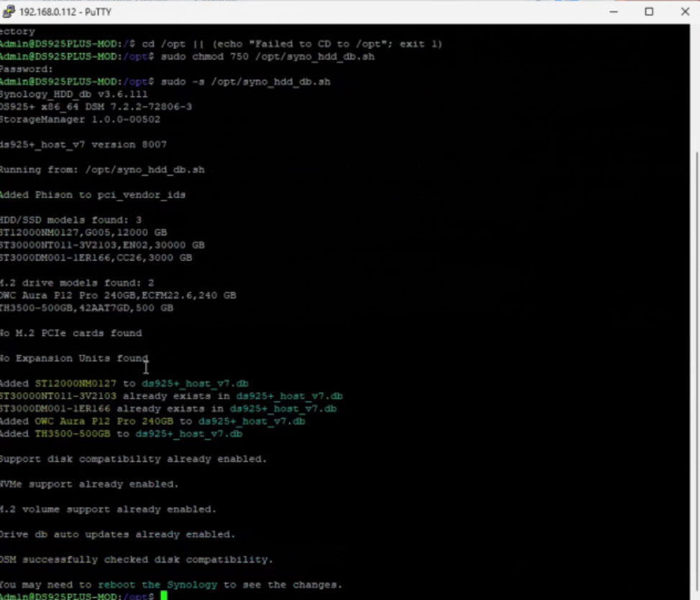Close the PuTTY session window
The image size is (700, 600).
[x=685, y=12]
